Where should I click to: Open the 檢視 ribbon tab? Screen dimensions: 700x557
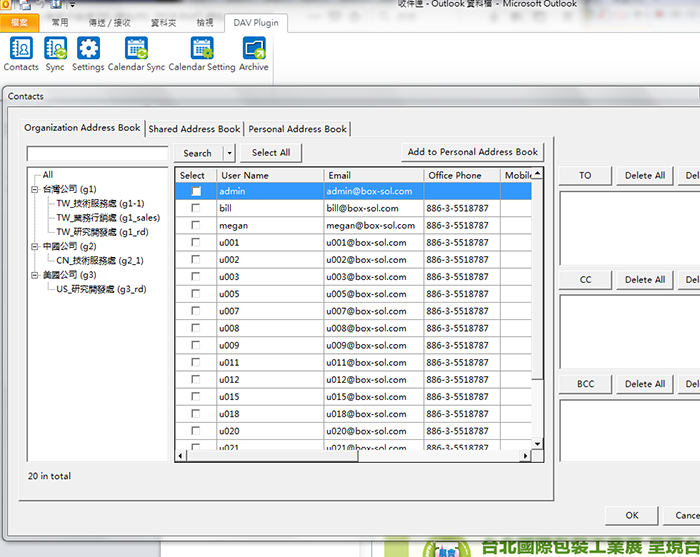point(205,23)
